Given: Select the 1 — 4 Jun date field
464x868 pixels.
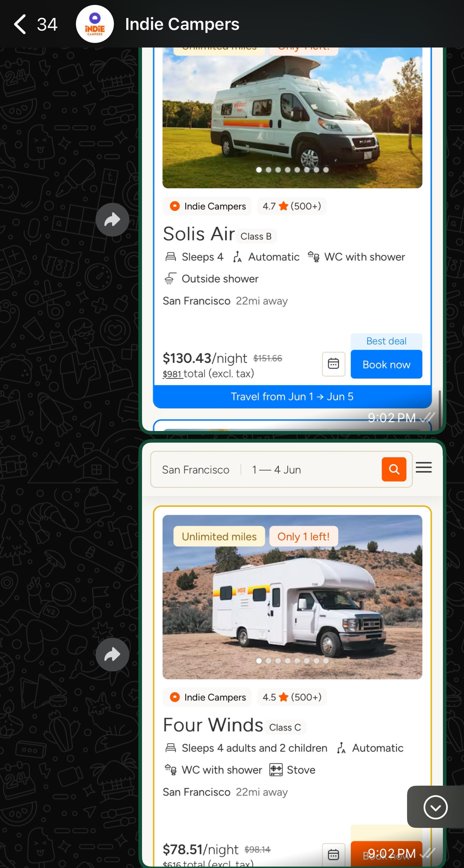Looking at the screenshot, I should pyautogui.click(x=277, y=470).
